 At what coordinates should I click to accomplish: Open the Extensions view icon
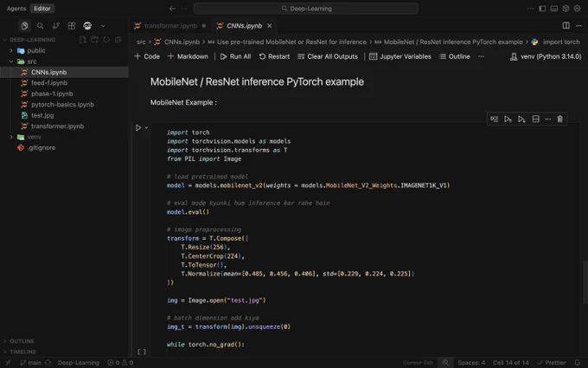pyautogui.click(x=72, y=25)
